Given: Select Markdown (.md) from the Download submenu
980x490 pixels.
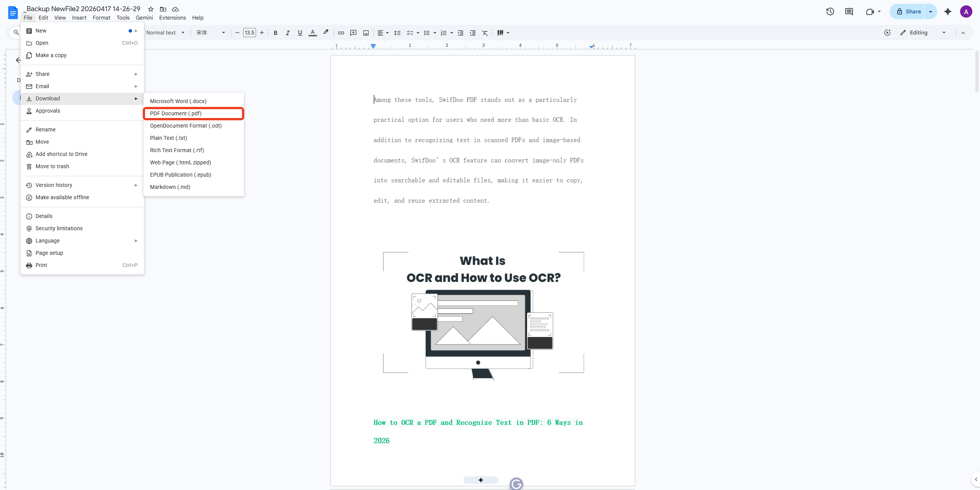Looking at the screenshot, I should point(170,187).
